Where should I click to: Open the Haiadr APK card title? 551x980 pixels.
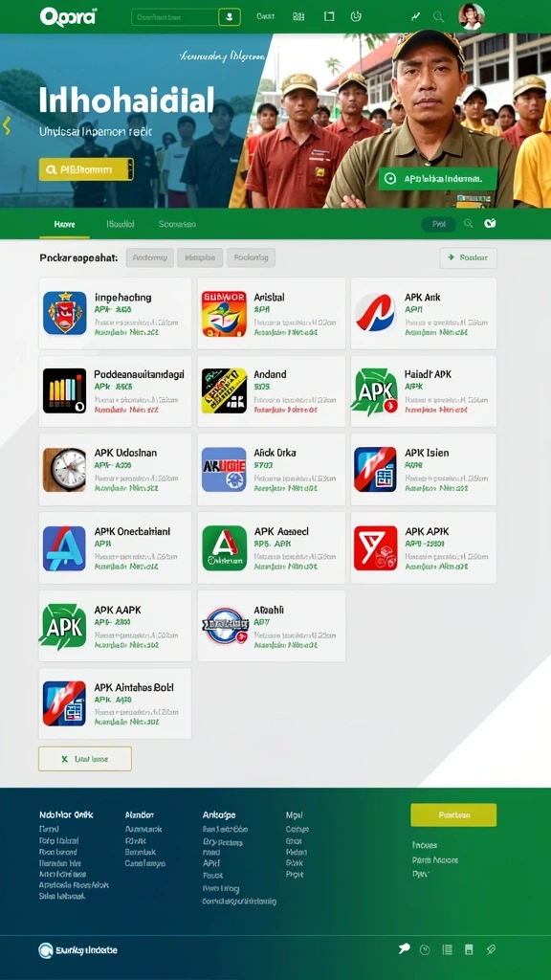point(428,374)
